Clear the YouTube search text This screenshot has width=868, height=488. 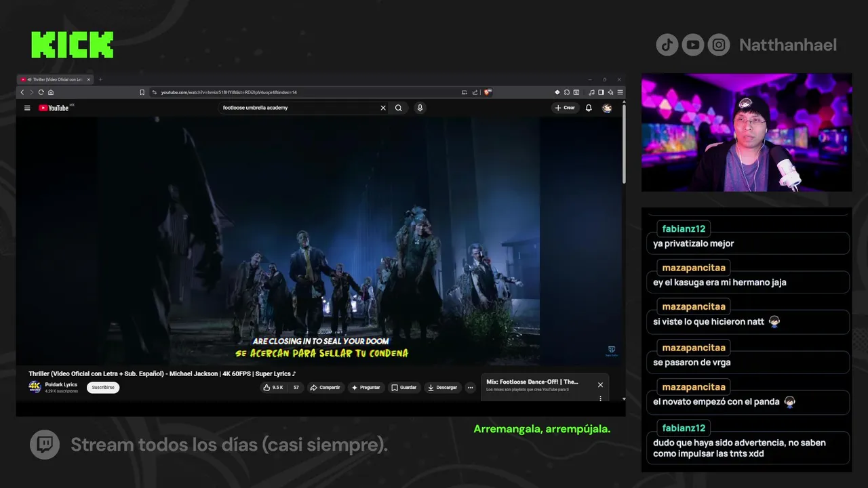click(383, 108)
